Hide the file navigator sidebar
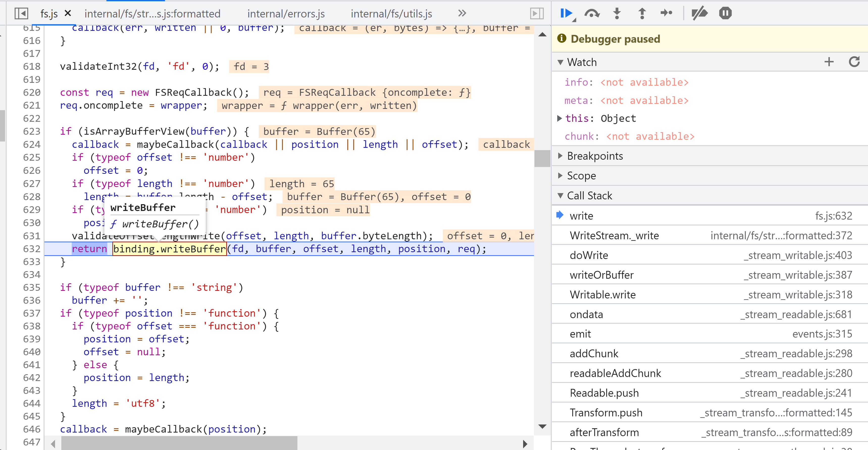The height and width of the screenshot is (450, 868). coord(21,13)
